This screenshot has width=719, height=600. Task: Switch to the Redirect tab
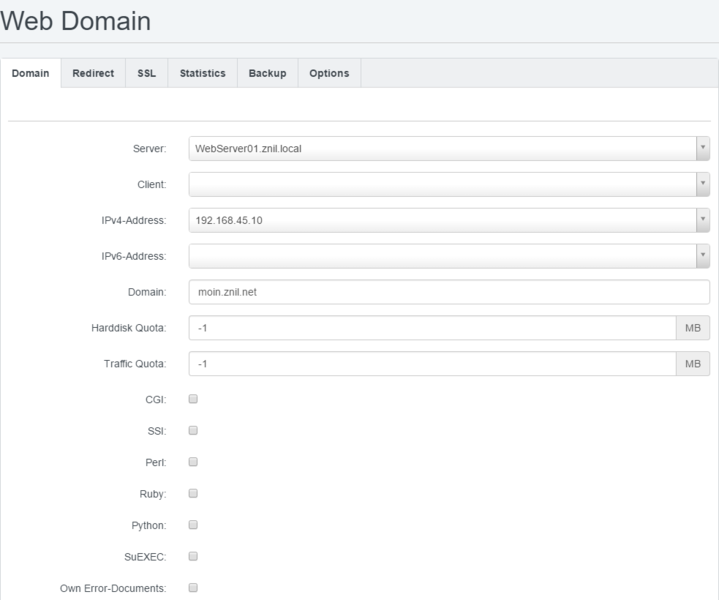(92, 74)
